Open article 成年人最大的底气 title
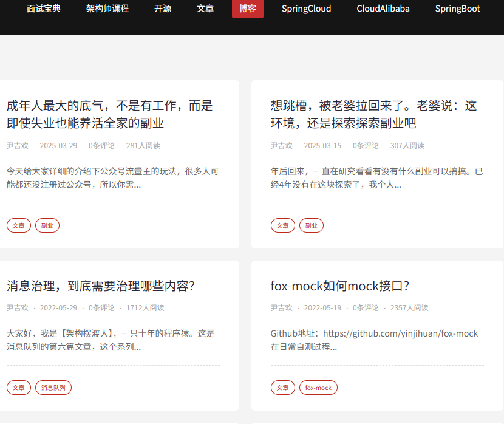Screen dimensions: 504x424 click(110, 114)
